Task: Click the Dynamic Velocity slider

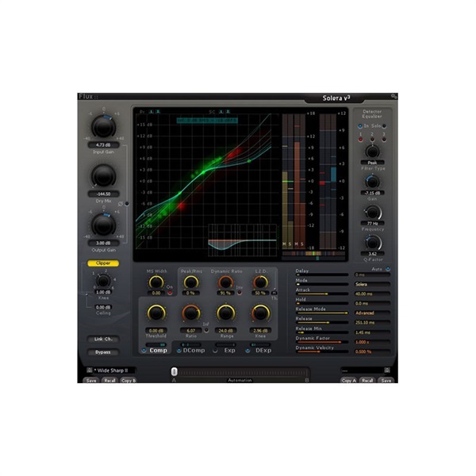Action: 322,351
